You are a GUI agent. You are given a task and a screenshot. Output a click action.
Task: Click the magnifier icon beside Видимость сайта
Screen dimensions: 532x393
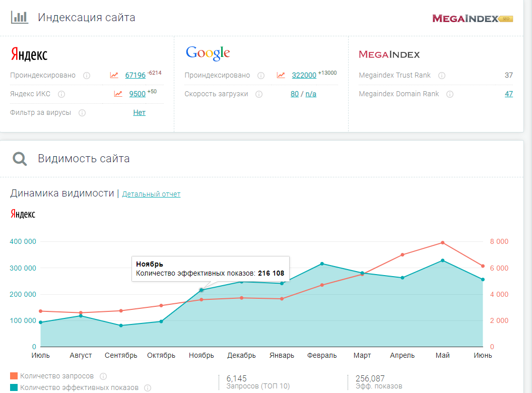click(x=20, y=159)
